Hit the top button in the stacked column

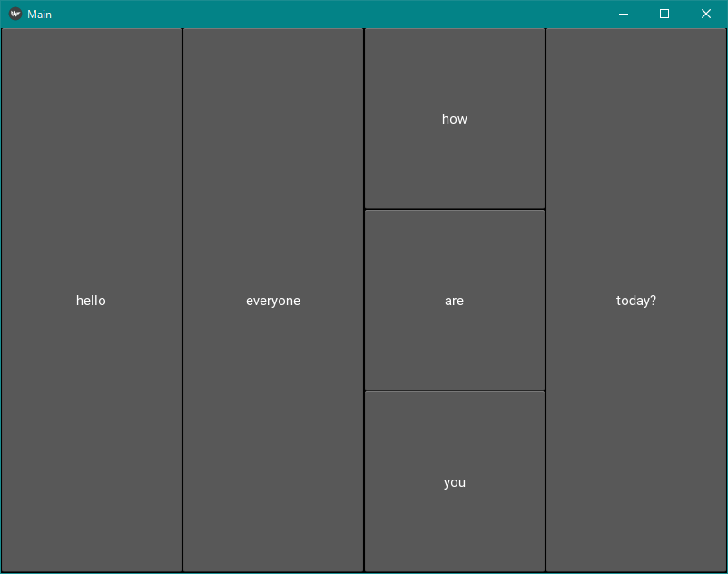[455, 119]
